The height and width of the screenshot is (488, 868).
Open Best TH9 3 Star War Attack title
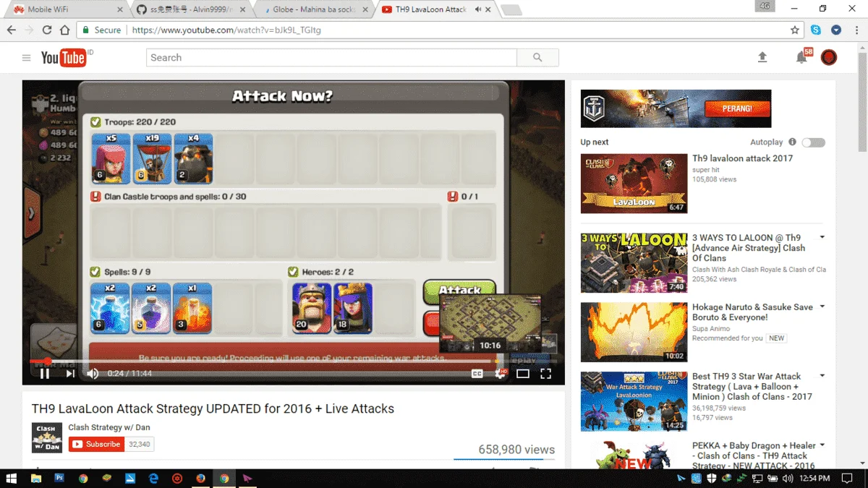pos(752,386)
